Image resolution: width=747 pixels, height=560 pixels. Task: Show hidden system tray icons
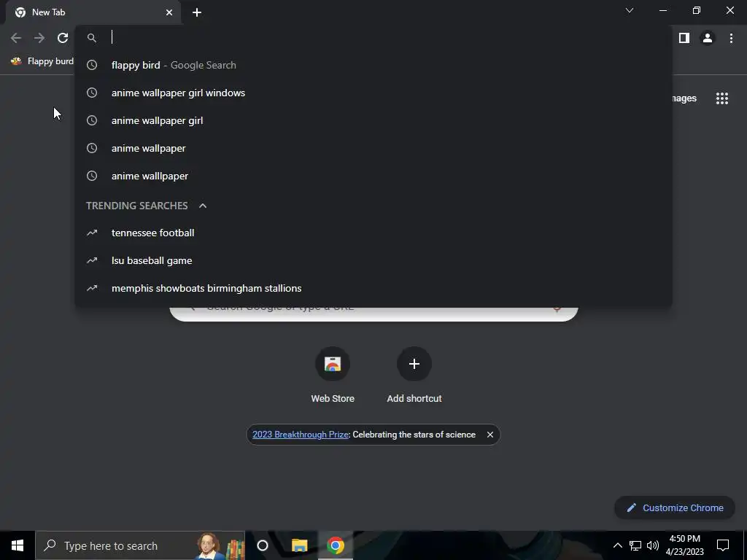pyautogui.click(x=617, y=545)
